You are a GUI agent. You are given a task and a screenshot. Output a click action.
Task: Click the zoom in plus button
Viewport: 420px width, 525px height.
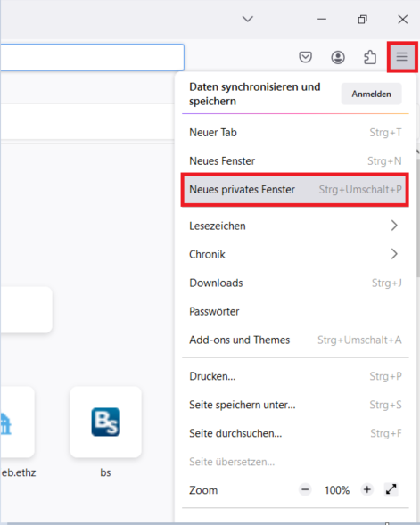coord(367,490)
